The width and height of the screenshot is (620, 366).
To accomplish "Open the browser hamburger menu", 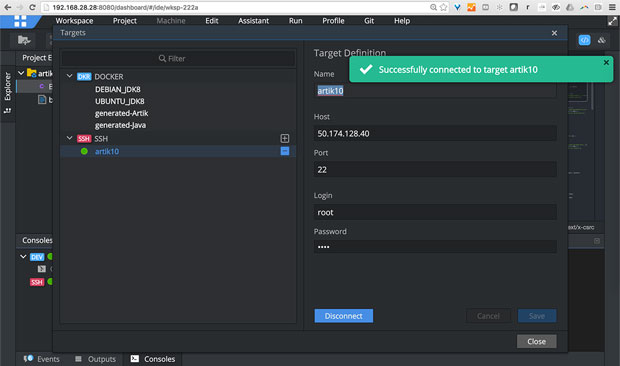I will point(612,8).
